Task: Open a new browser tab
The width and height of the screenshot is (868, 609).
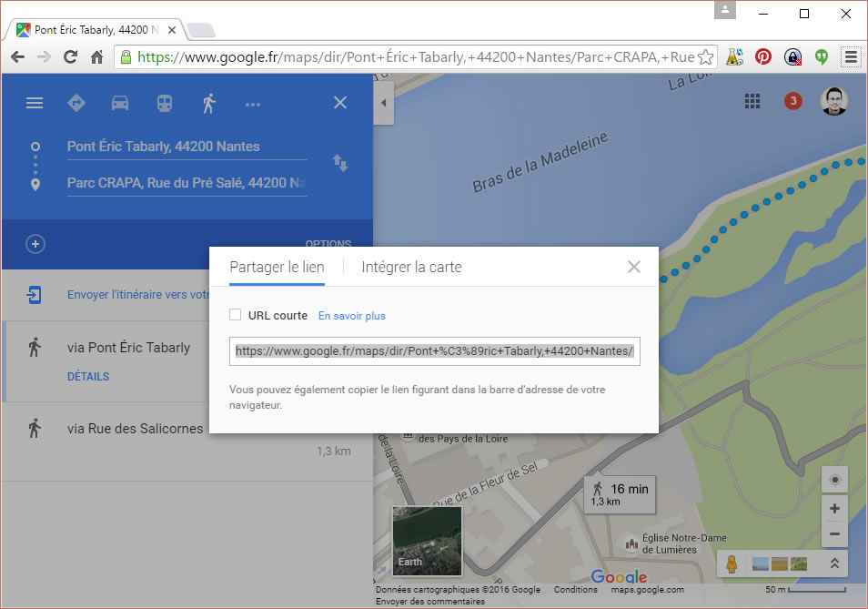Action: (x=201, y=30)
